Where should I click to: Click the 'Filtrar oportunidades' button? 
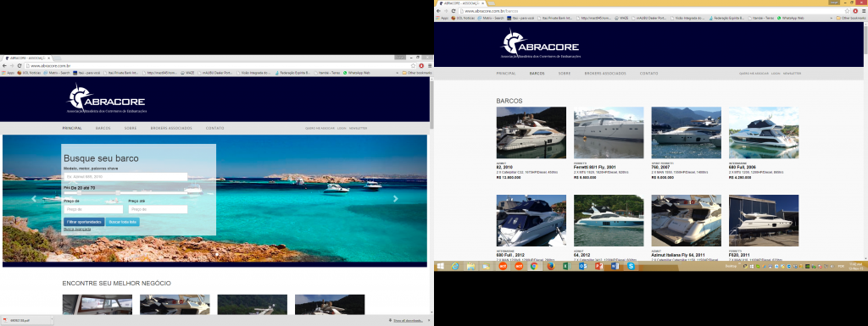[84, 222]
